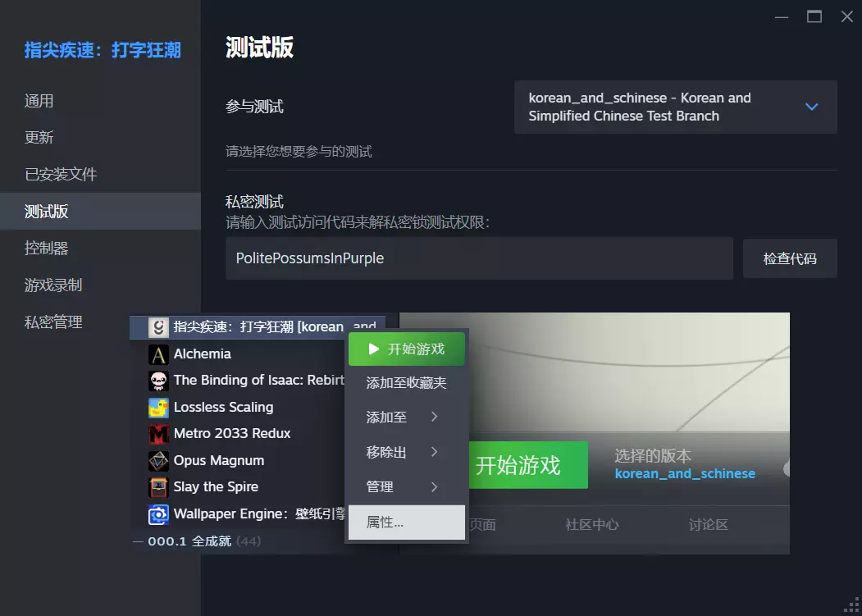Focus the beta access code input field
This screenshot has width=862, height=616.
(479, 258)
